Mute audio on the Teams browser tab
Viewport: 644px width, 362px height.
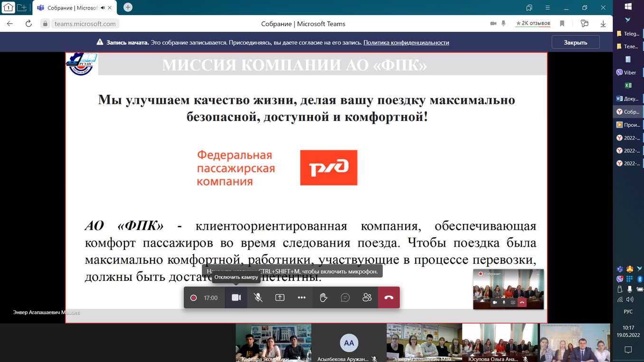click(103, 8)
